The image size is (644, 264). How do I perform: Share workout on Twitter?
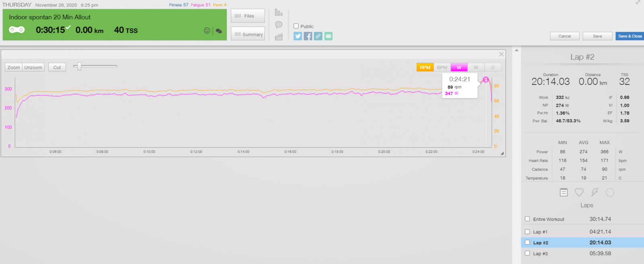pyautogui.click(x=298, y=36)
